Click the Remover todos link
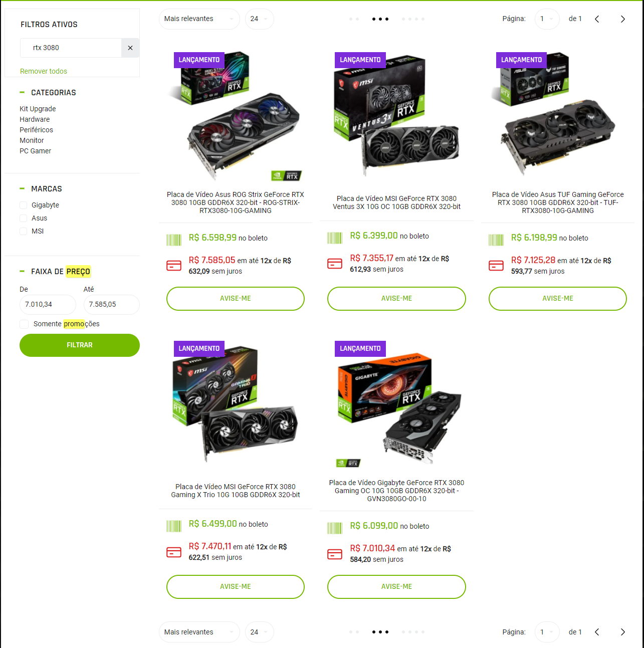This screenshot has height=648, width=644. pos(44,71)
